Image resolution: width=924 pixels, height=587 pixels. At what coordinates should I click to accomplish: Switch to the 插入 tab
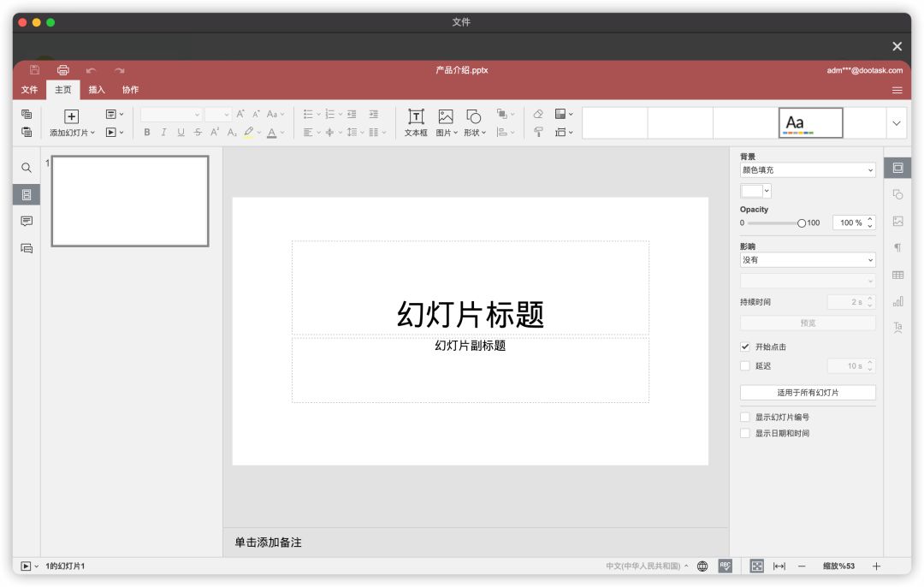(97, 90)
